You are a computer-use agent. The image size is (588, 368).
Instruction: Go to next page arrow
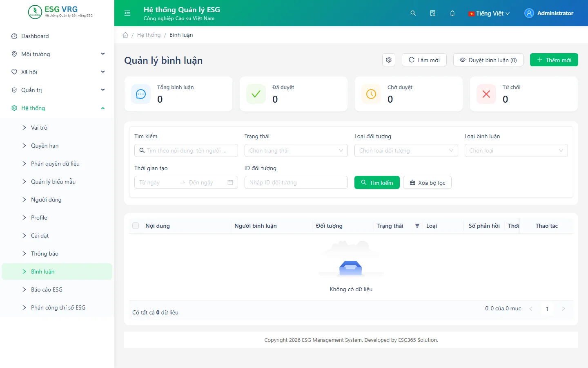coord(563,309)
